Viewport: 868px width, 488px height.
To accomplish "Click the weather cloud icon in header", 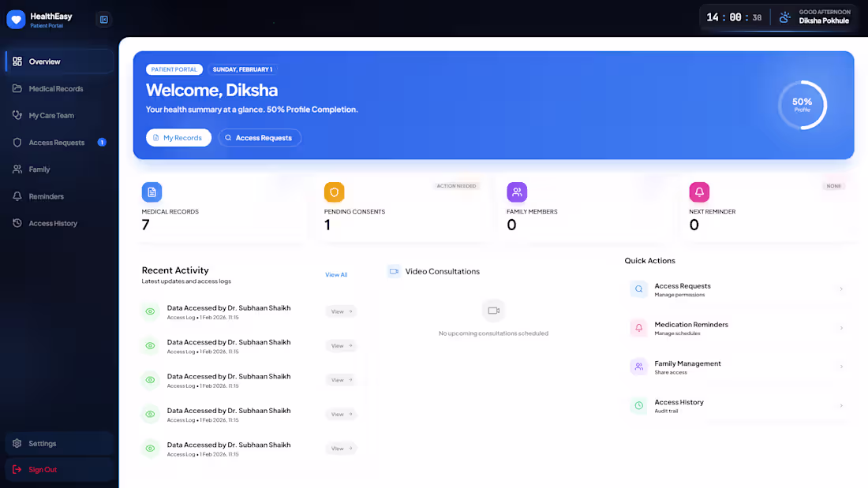I will [x=785, y=17].
